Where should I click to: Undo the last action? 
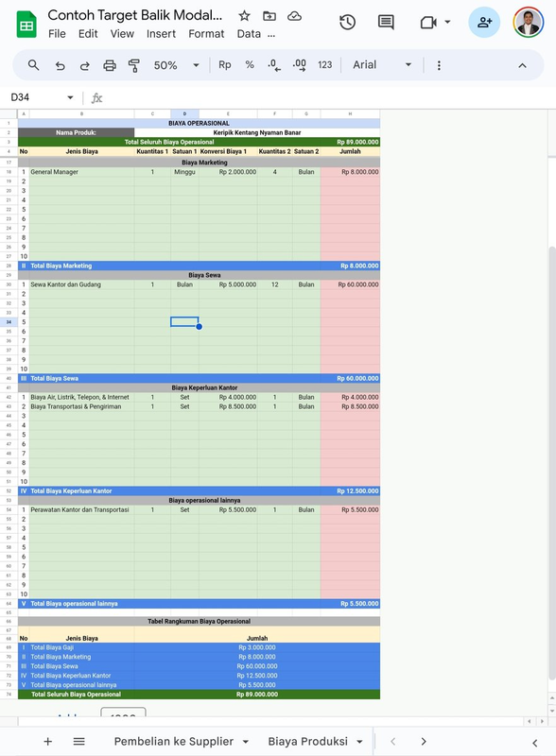point(60,65)
